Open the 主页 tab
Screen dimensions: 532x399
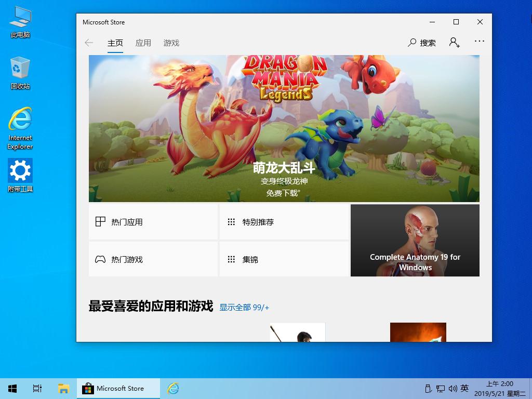115,43
